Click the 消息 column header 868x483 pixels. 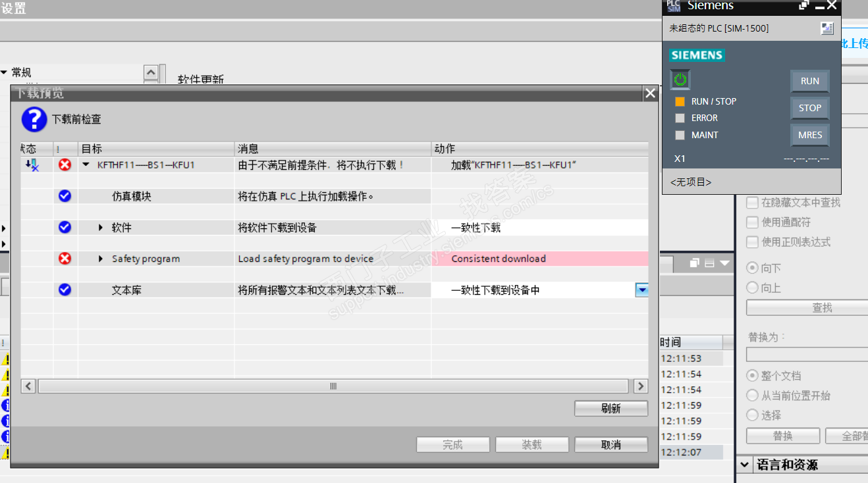click(x=333, y=149)
